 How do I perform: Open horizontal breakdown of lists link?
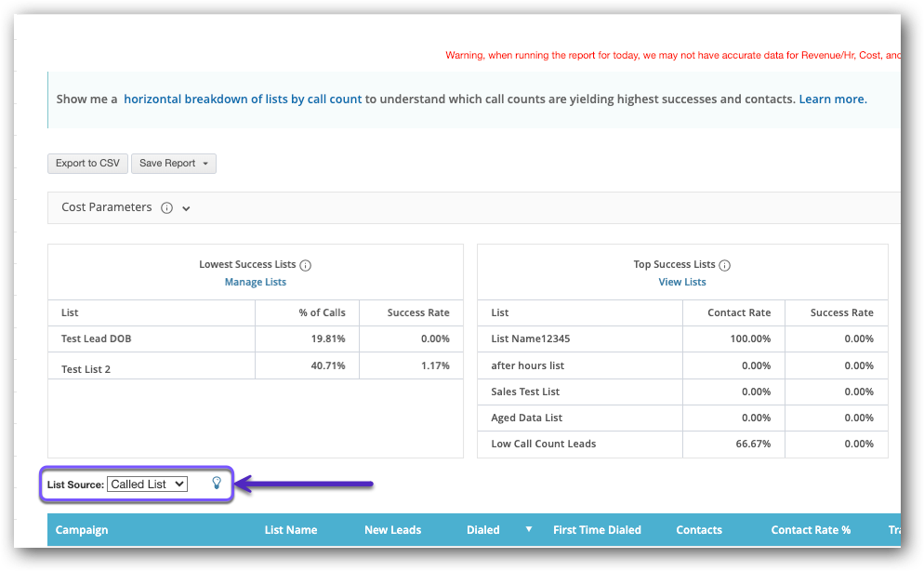click(x=243, y=99)
